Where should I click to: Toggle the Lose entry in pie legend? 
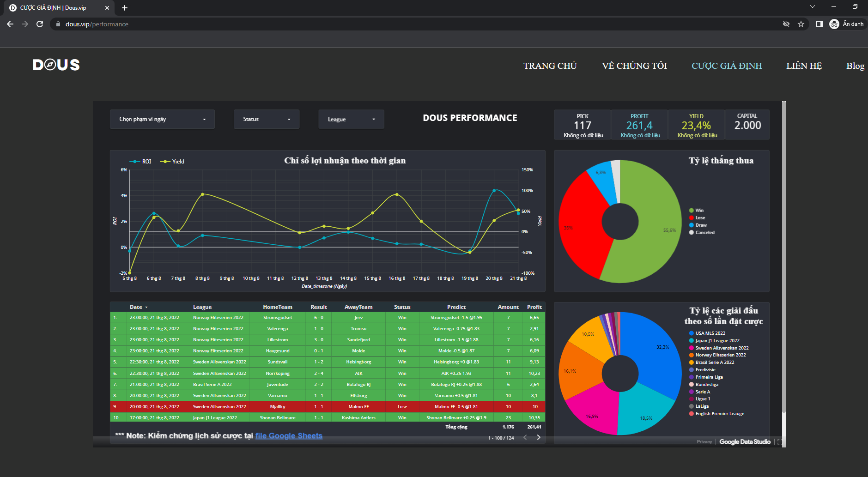tap(700, 218)
